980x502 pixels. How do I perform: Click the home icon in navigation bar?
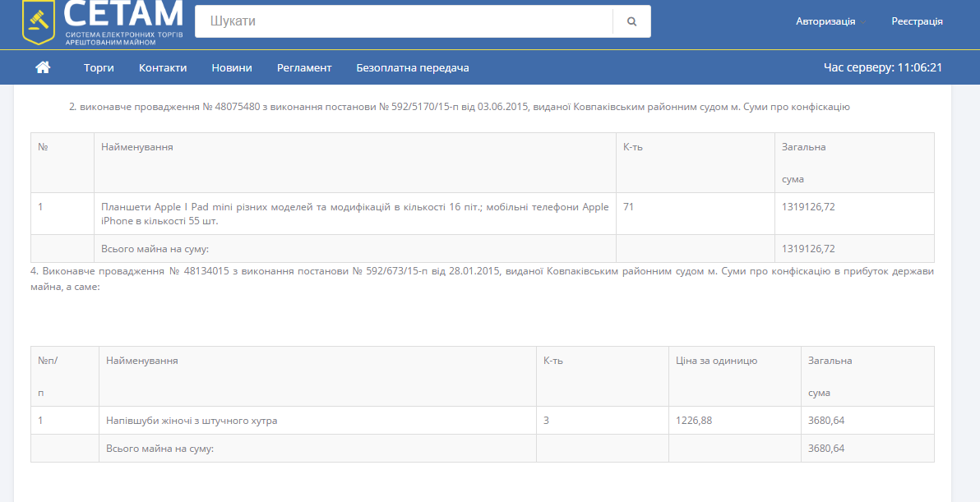[x=43, y=67]
